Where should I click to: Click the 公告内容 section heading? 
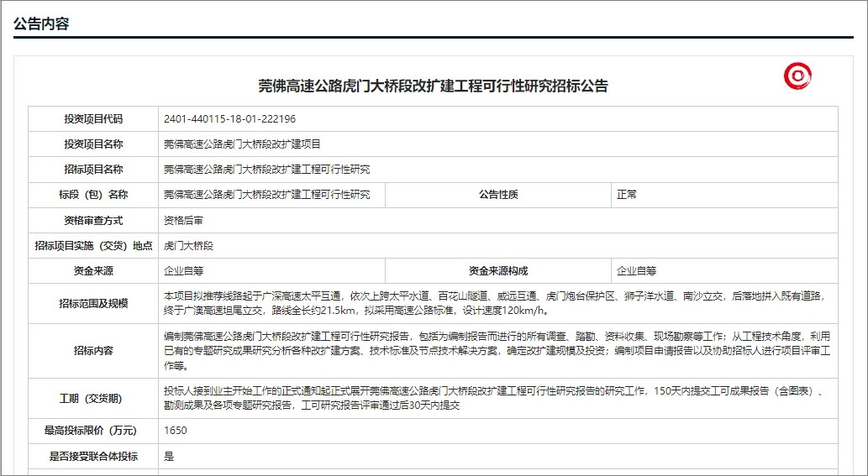(41, 24)
